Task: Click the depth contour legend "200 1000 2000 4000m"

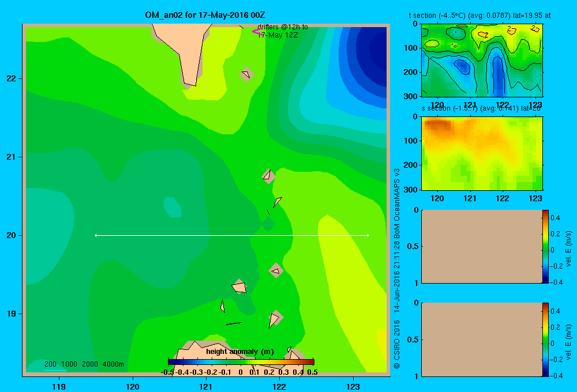Action: [x=84, y=364]
